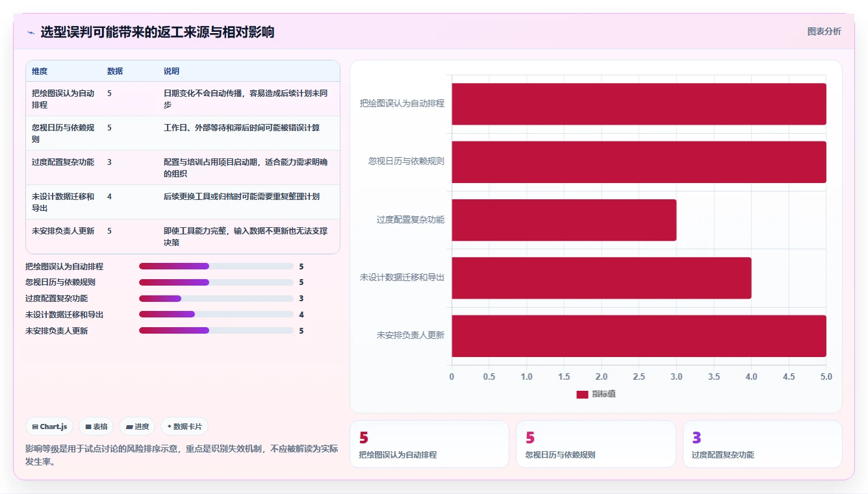This screenshot has width=868, height=494.
Task: Click the x-axis value 2.5
Action: (x=639, y=377)
